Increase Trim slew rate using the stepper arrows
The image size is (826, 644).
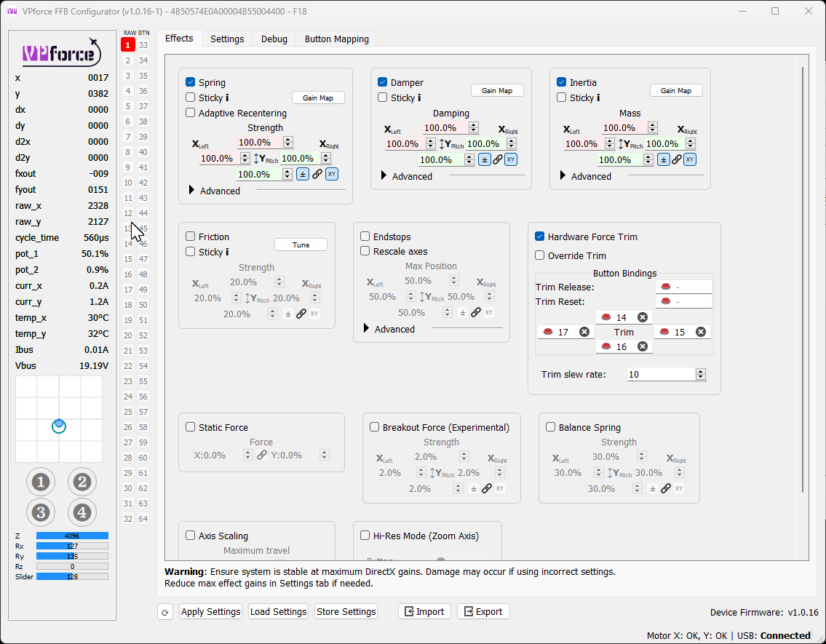click(x=700, y=371)
